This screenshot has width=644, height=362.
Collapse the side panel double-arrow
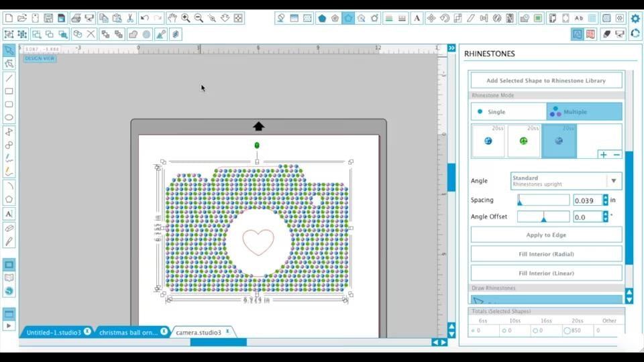point(451,48)
